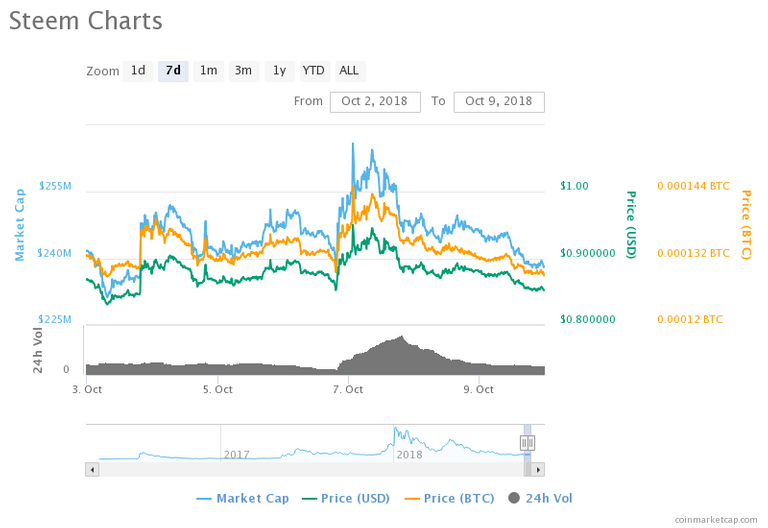The image size is (768, 528).
Task: Click the navigator chart near 2018
Action: [409, 455]
